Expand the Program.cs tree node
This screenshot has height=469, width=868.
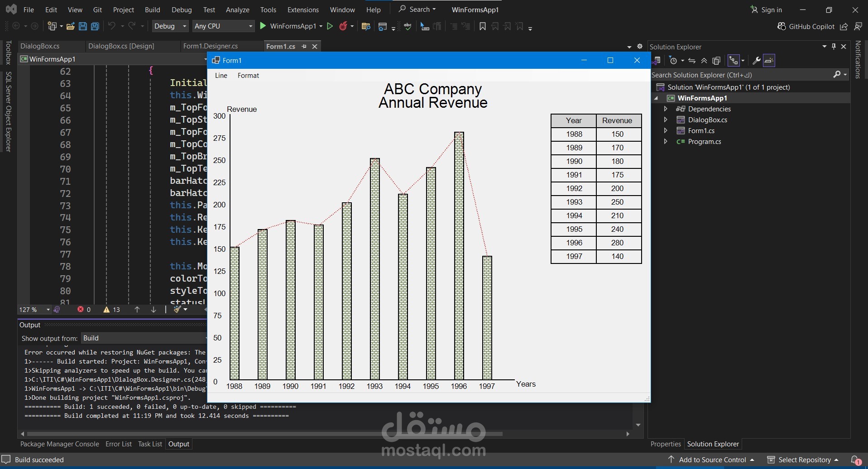(x=666, y=141)
